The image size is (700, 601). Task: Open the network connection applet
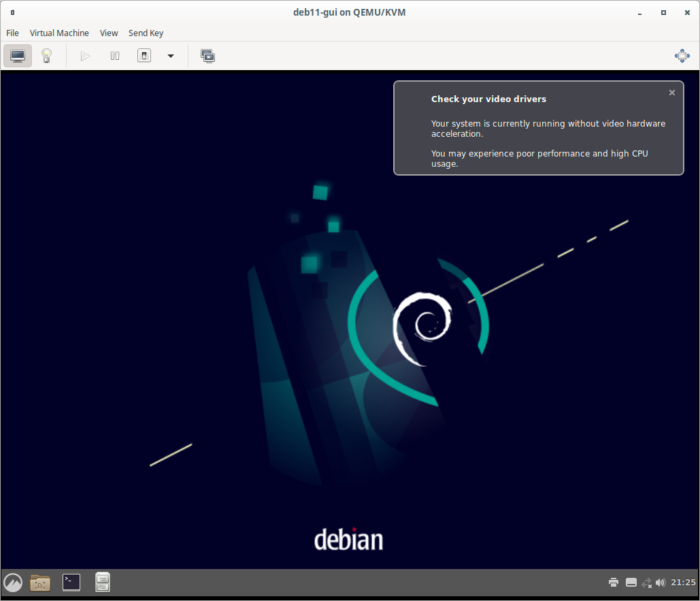646,583
